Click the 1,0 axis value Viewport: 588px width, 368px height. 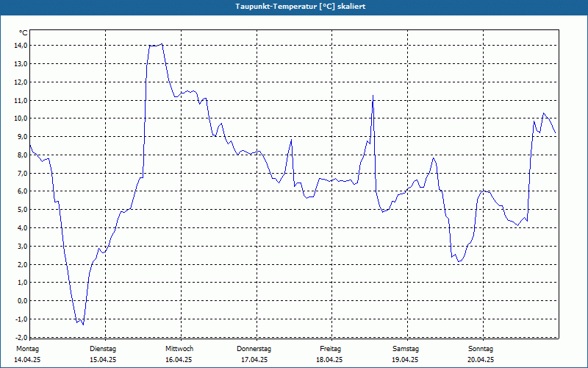(x=22, y=283)
